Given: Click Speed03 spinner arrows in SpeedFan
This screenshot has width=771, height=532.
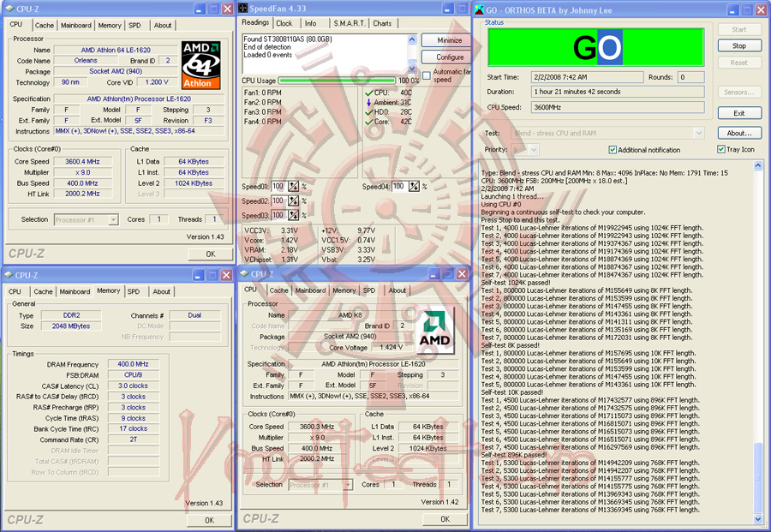Looking at the screenshot, I should 293,215.
